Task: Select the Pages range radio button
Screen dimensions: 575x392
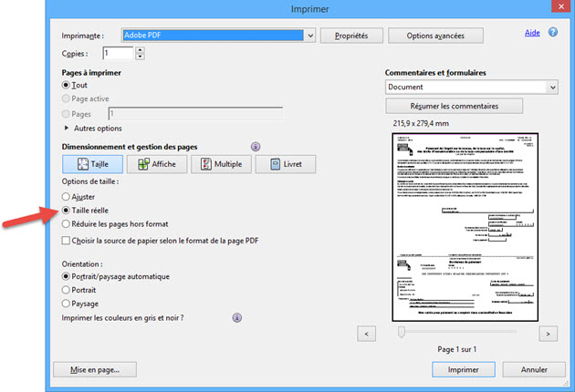Action: tap(66, 114)
